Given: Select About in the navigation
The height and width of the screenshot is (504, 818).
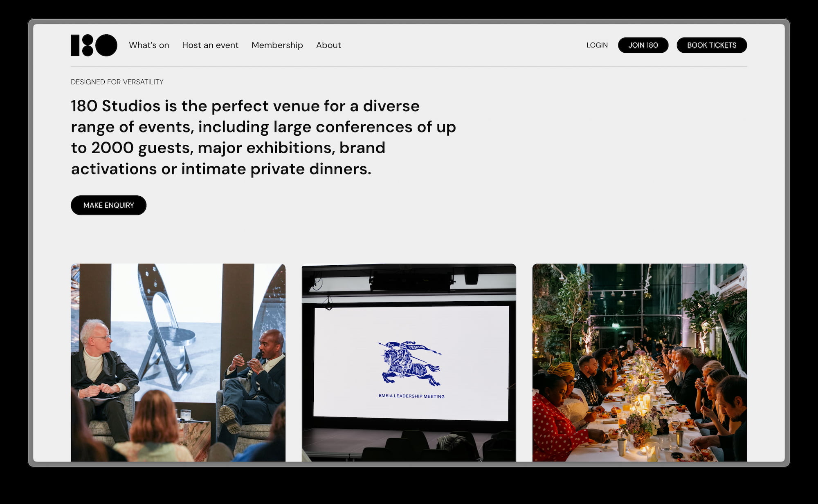Looking at the screenshot, I should pyautogui.click(x=328, y=45).
